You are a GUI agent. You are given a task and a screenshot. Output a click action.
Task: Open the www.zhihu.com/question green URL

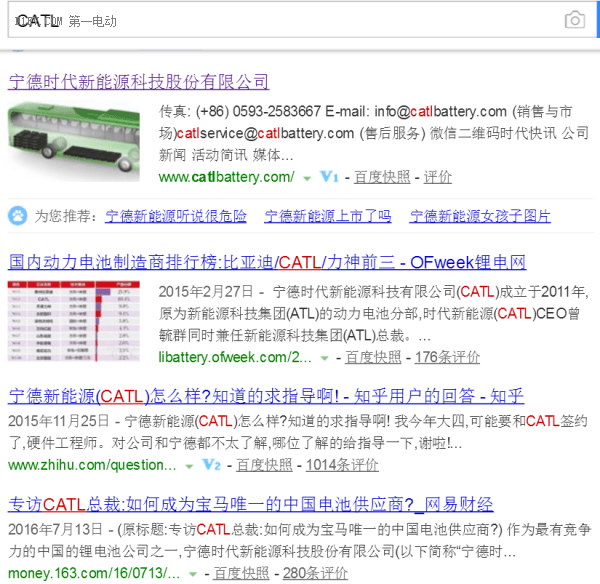click(92, 465)
